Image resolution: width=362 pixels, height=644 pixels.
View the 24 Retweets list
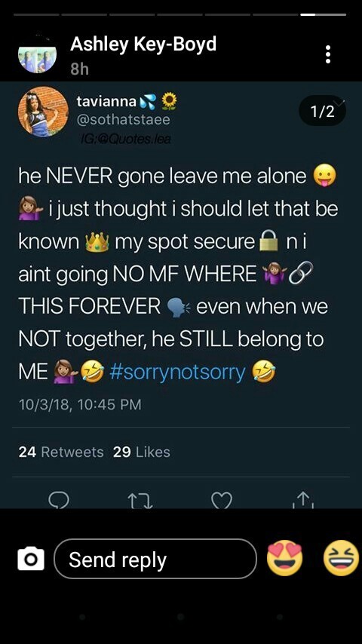click(61, 452)
